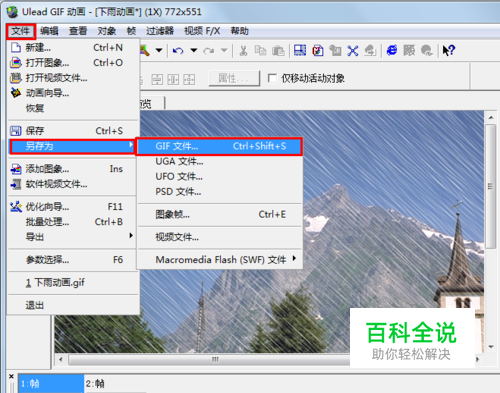
Task: Launch 动画向导... from the menu
Action: coord(73,93)
